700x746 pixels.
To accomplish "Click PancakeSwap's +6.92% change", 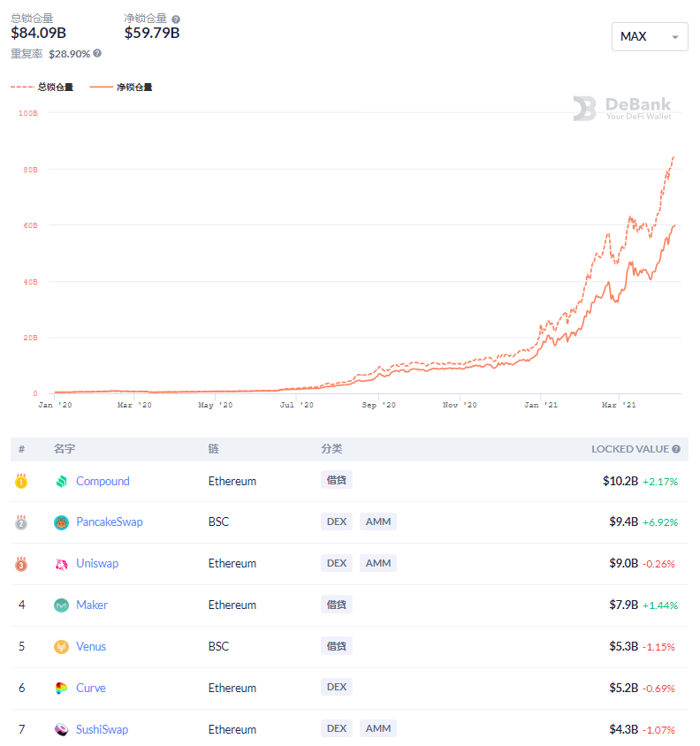I will pos(660,522).
